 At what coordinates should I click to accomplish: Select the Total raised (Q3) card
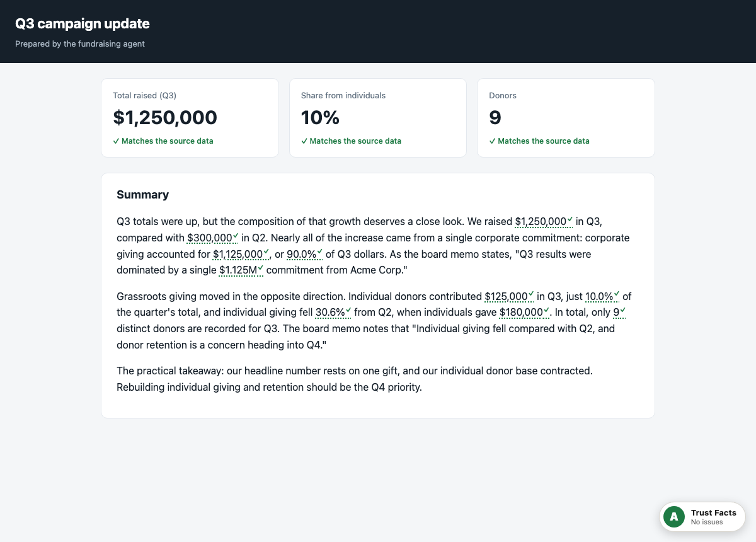[190, 118]
